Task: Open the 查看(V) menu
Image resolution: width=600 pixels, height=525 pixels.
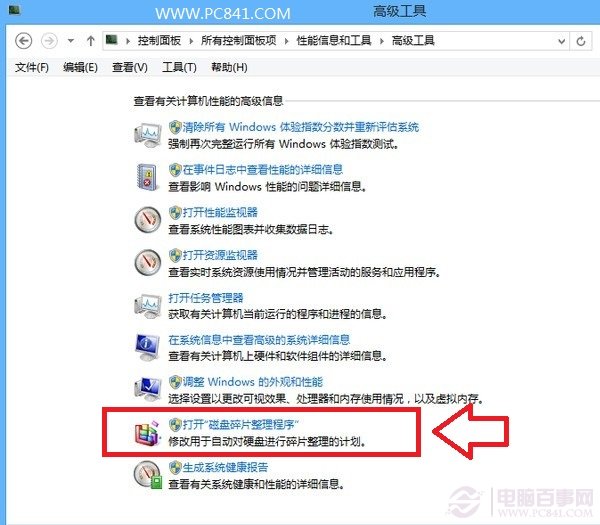Action: click(130, 68)
